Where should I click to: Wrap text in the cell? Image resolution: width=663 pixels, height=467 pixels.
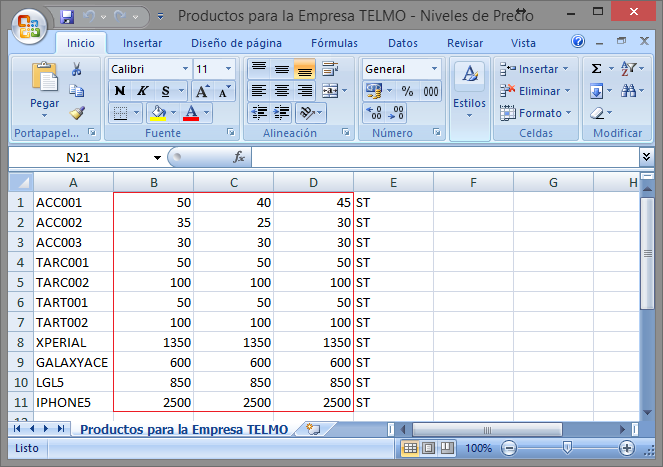tap(330, 69)
